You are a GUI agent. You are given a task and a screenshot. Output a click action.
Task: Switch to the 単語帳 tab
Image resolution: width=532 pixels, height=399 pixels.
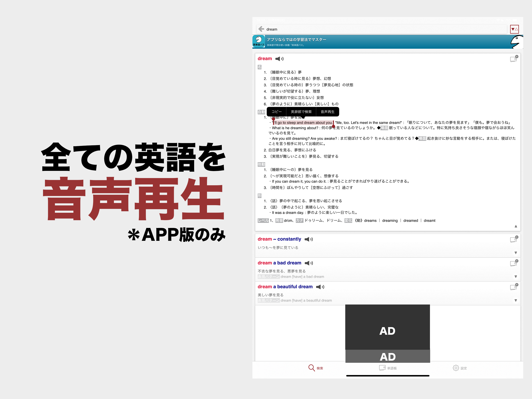387,368
